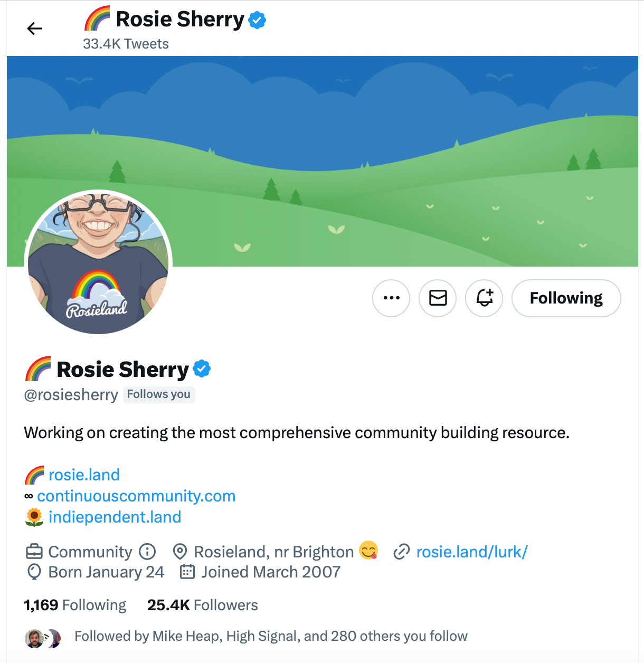Click the envelope message icon
The width and height of the screenshot is (644, 663).
click(x=438, y=298)
